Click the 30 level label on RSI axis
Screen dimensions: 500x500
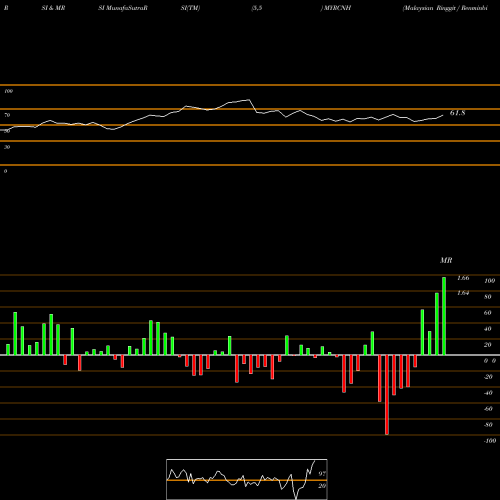point(7,147)
